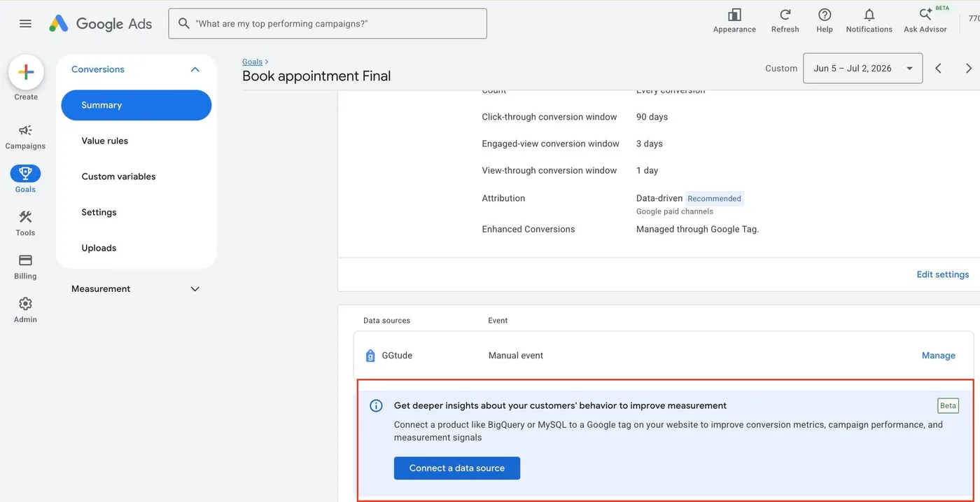Click the Recommended attribution badge
980x502 pixels.
tap(714, 199)
